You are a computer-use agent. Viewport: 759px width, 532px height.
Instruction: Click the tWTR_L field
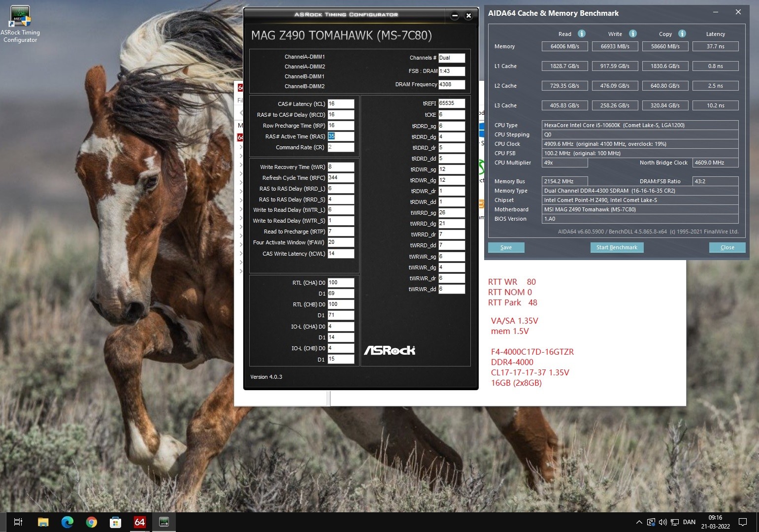(341, 210)
